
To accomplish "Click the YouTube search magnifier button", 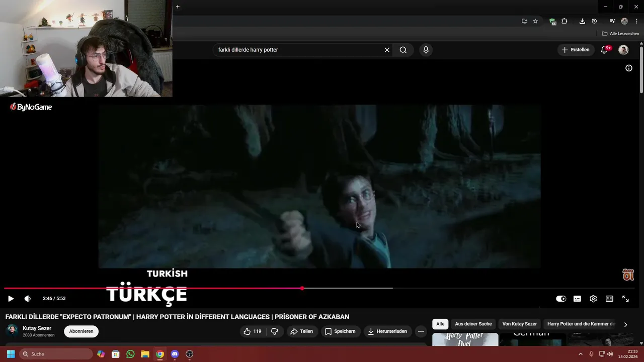I will (403, 50).
